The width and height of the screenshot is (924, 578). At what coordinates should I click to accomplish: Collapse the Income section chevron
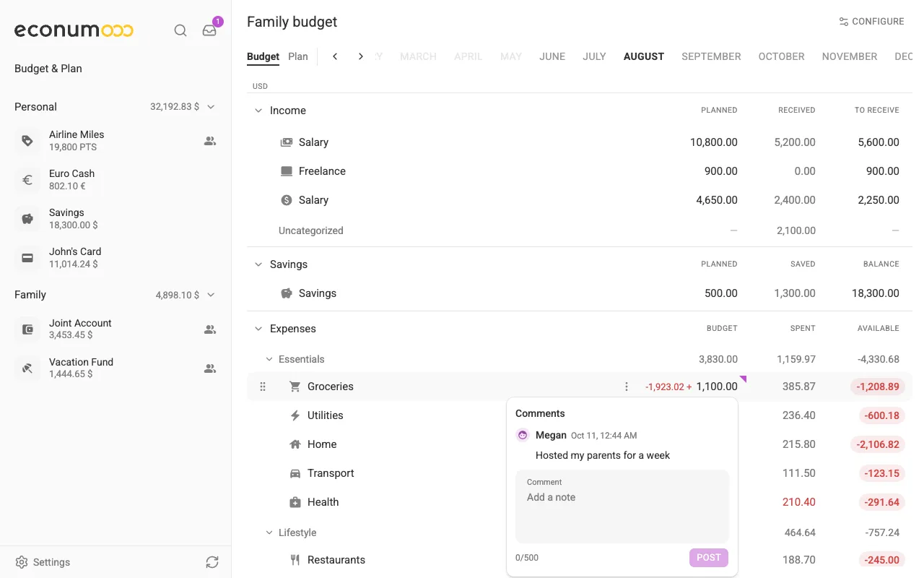258,111
